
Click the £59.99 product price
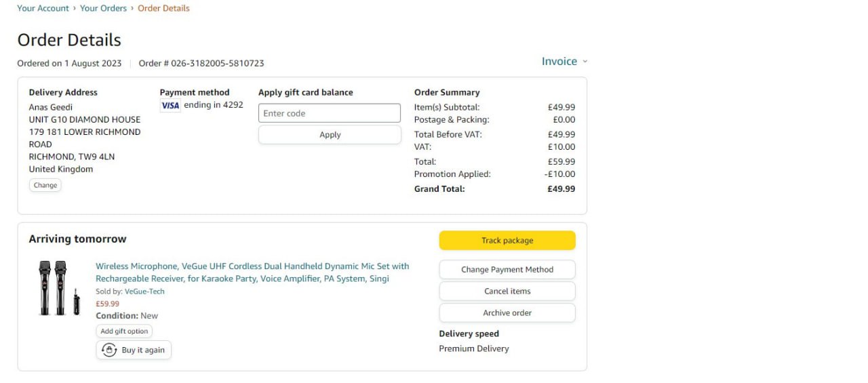[107, 304]
